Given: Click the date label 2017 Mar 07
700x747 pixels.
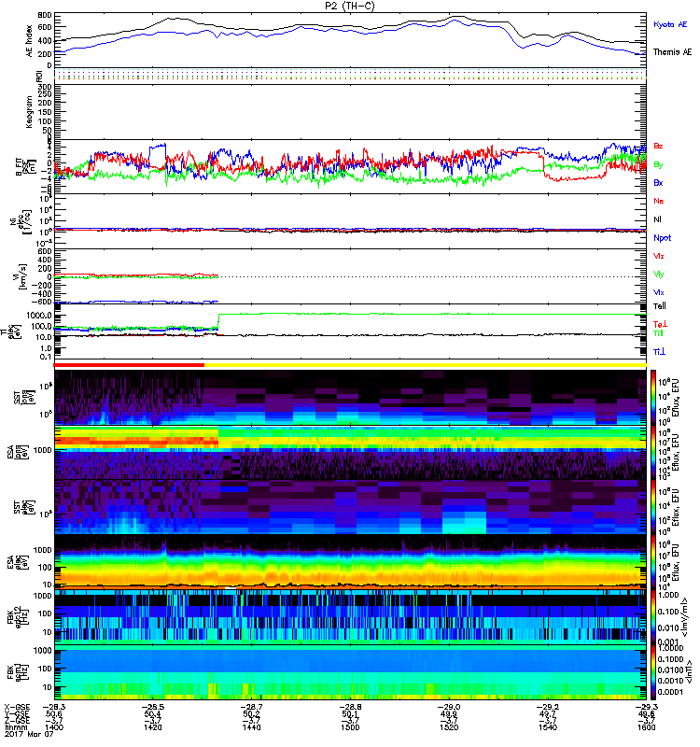Looking at the screenshot, I should (29, 734).
